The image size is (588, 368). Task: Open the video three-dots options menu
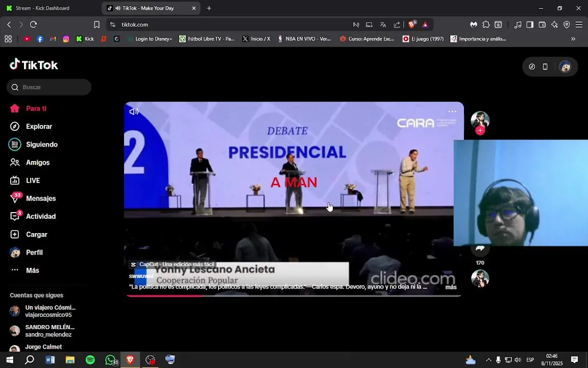point(452,111)
